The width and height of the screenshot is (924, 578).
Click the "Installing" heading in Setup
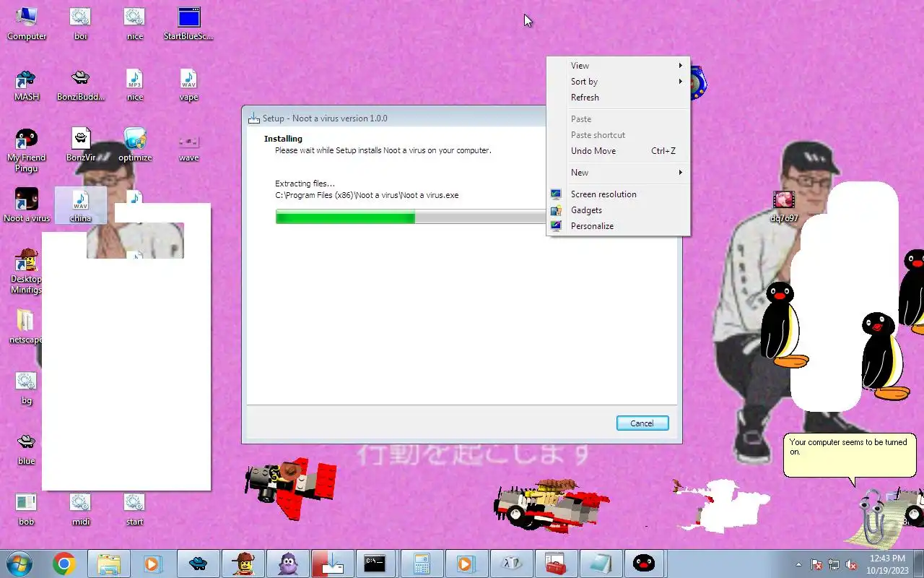(283, 139)
